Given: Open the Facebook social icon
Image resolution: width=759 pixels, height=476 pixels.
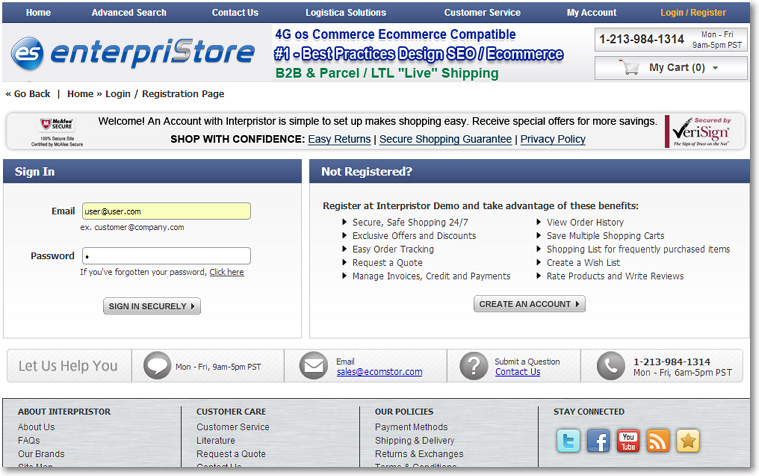Looking at the screenshot, I should [x=598, y=441].
